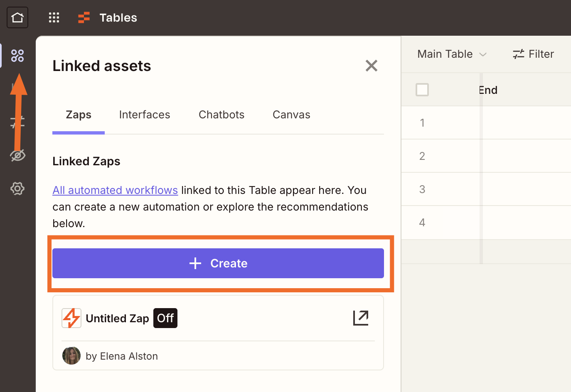571x392 pixels.
Task: Select row 2 in the table
Action: click(422, 156)
